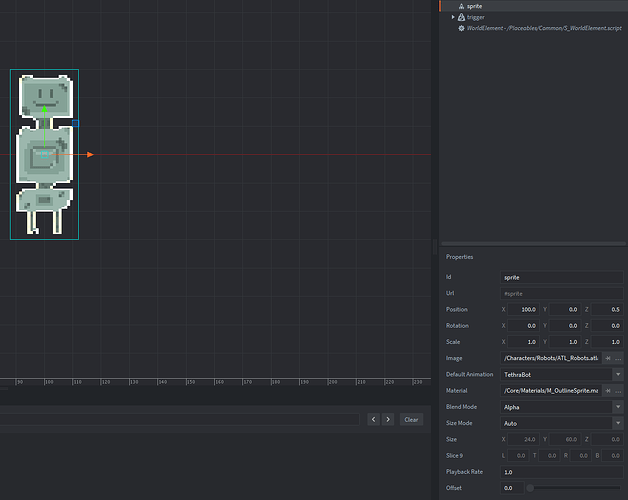Browse for Image file with ellipsis button
This screenshot has height=500, width=628.
point(619,358)
